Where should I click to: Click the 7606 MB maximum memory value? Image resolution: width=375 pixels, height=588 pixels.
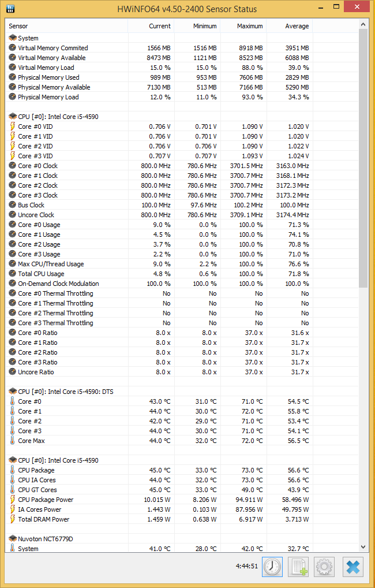250,77
